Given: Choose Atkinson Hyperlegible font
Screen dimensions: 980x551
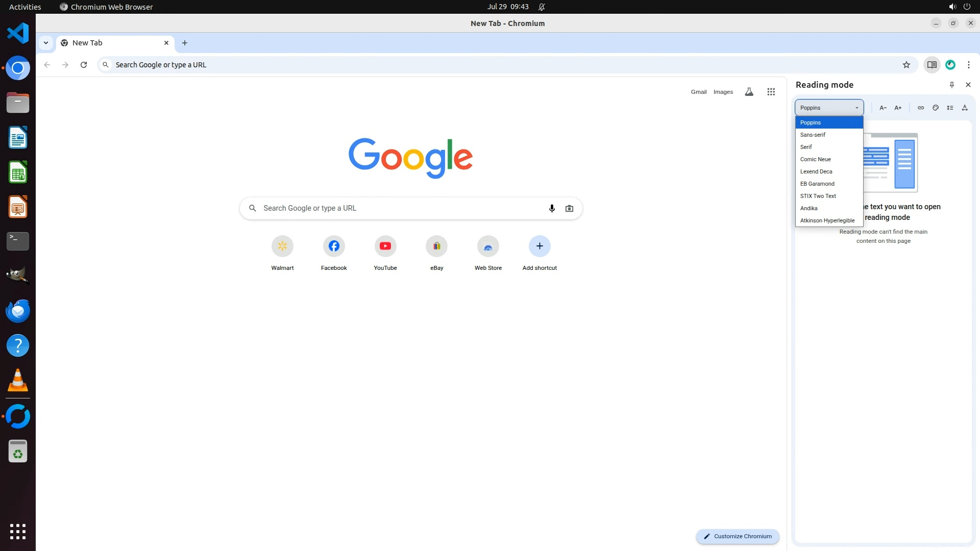Looking at the screenshot, I should 827,220.
